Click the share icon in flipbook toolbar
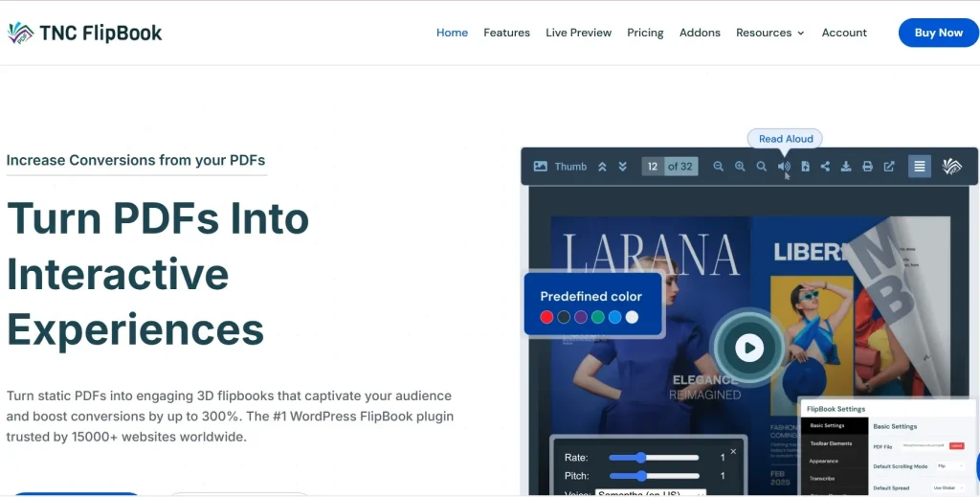Screen dimensions: 980x497 tap(825, 167)
